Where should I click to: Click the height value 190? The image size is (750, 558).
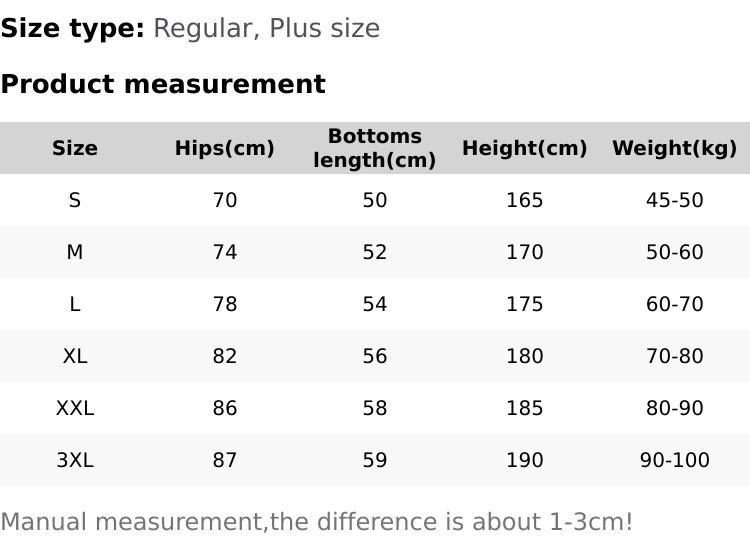525,461
